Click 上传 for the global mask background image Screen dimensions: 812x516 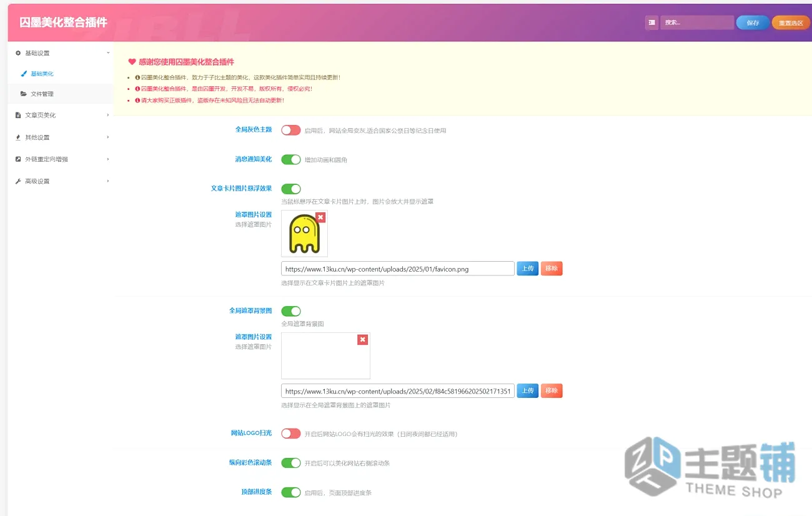[x=528, y=391]
